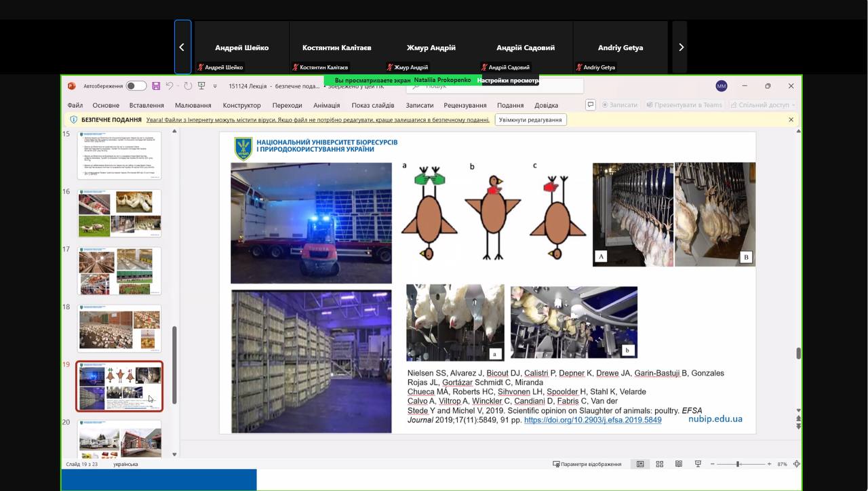Viewport: 868px width, 491px height.
Task: Open the Довідка tab
Action: (546, 105)
